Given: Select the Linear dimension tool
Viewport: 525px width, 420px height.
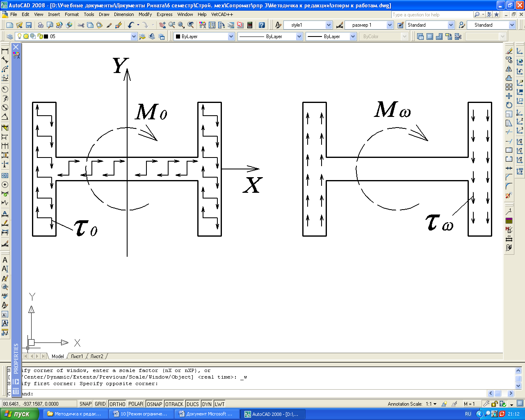Looking at the screenshot, I should click(x=5, y=51).
